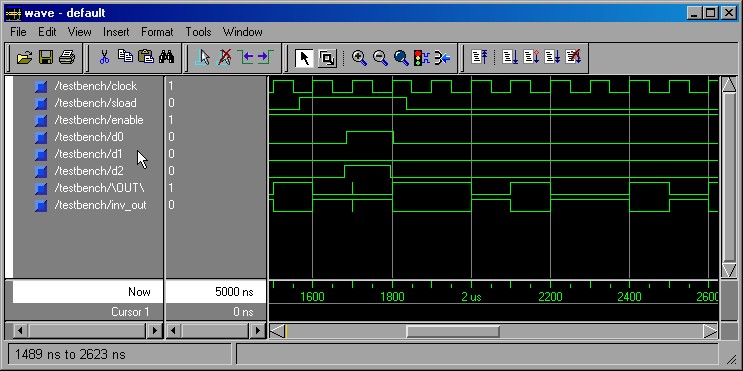Click the Cursor 1 time value field
This screenshot has height=371, width=743.
click(x=216, y=312)
